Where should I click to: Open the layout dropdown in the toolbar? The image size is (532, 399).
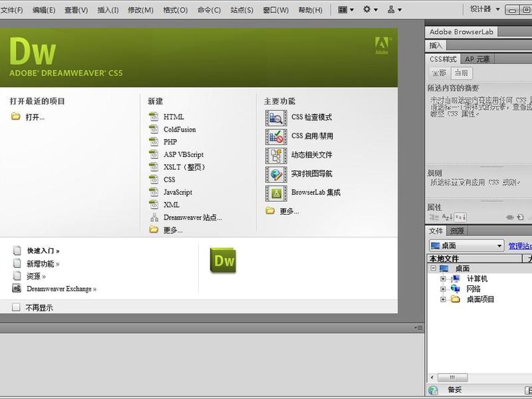coord(346,10)
